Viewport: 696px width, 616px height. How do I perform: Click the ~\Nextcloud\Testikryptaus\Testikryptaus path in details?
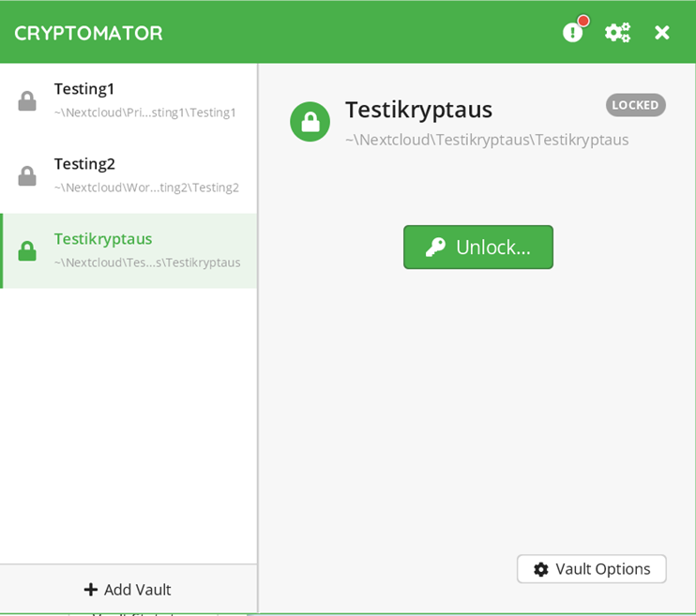click(487, 140)
